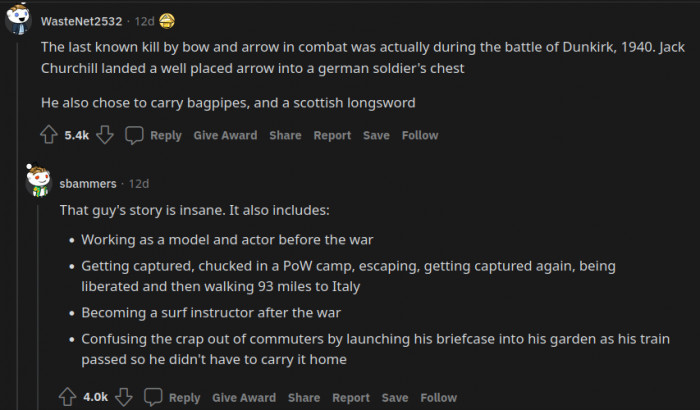700x410 pixels.
Task: Downvote sbammers' comment
Action: [125, 397]
